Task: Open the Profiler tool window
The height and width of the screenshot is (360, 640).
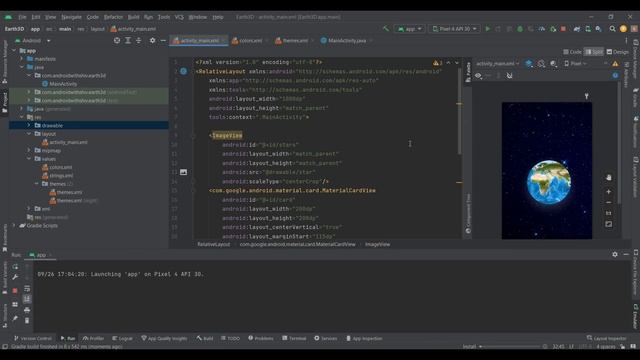Action: [93, 338]
